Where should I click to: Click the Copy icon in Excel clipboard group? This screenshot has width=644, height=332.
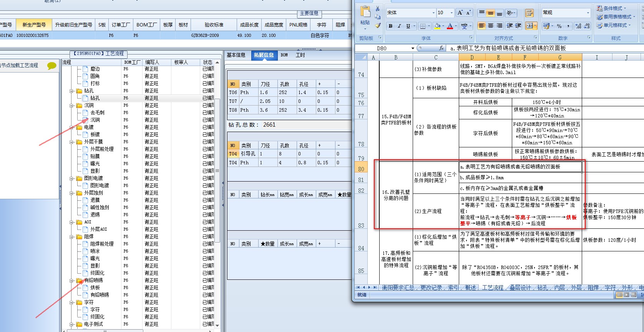pos(378,17)
